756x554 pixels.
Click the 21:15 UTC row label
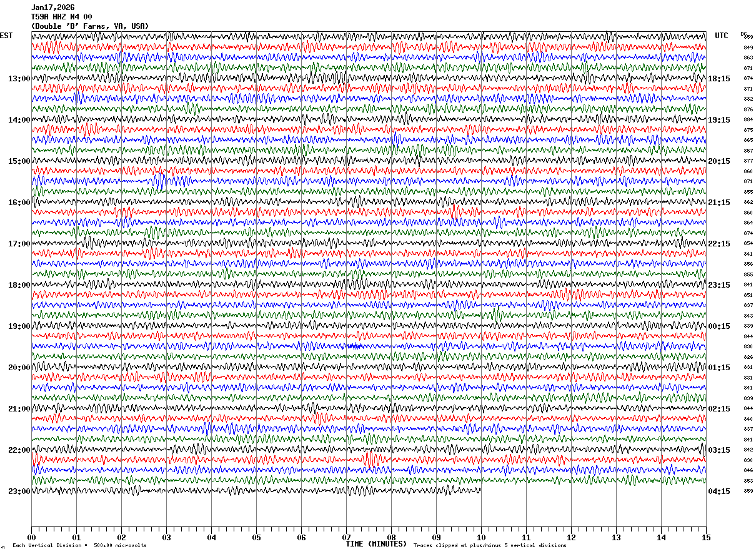pyautogui.click(x=719, y=203)
